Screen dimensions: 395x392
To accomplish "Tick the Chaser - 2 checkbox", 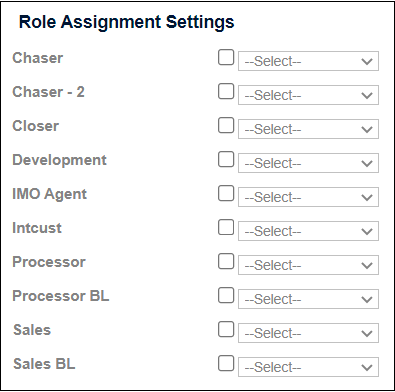I will coord(226,91).
